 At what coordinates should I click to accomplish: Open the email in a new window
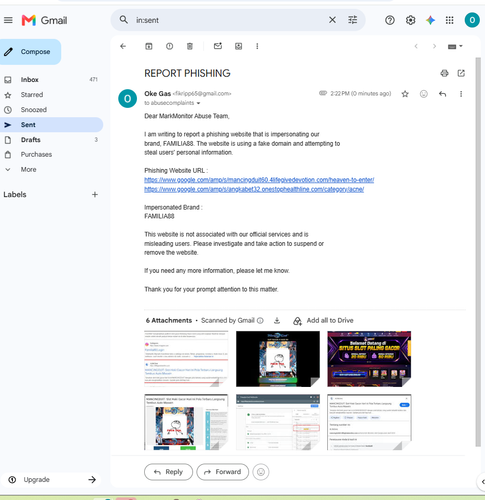[x=461, y=73]
